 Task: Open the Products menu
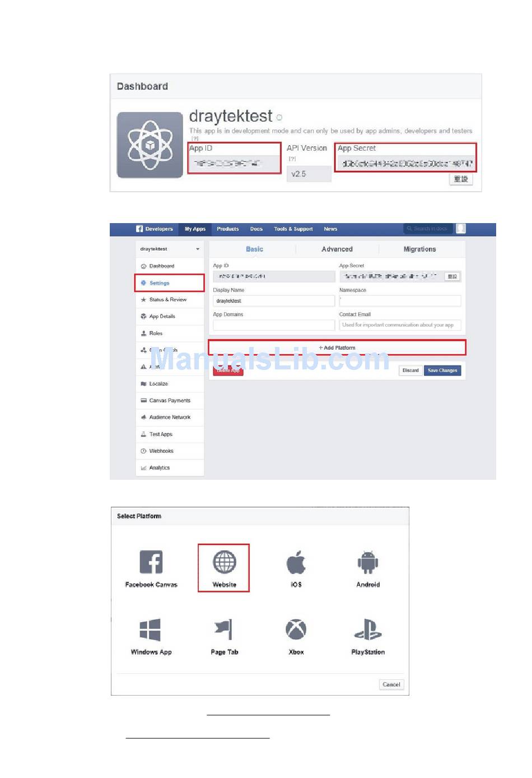[x=228, y=229]
